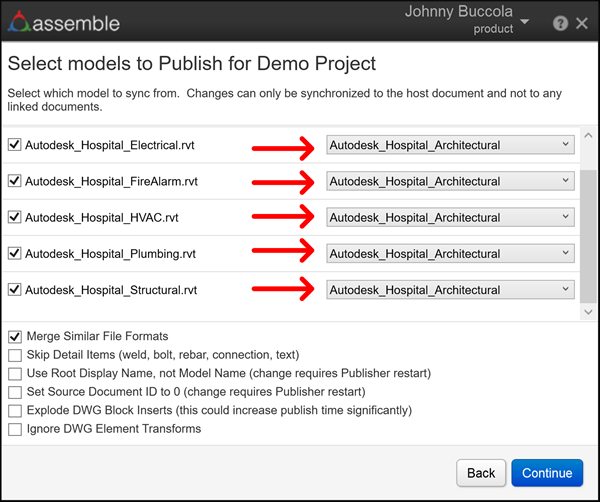Open target model dropdown for HVAC.rvt row
Viewport: 600px width, 502px height.
click(x=450, y=217)
